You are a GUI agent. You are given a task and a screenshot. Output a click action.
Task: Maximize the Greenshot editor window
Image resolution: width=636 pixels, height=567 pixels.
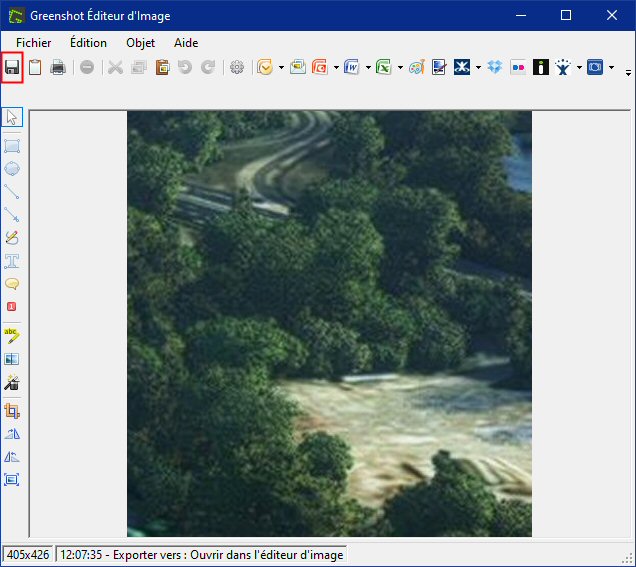coord(566,15)
